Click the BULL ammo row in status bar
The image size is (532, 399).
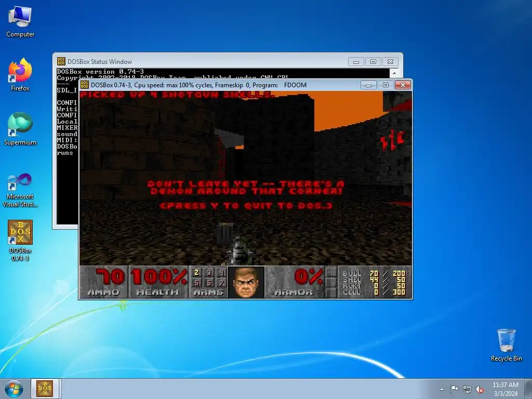374,273
